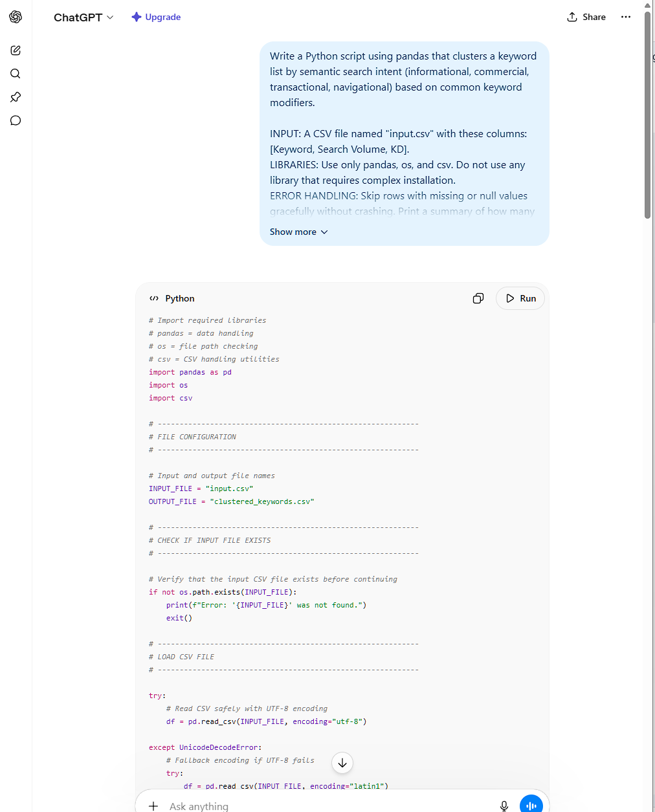
Task: Click the '# FILE CONFIGURATION' comment
Action: [192, 437]
